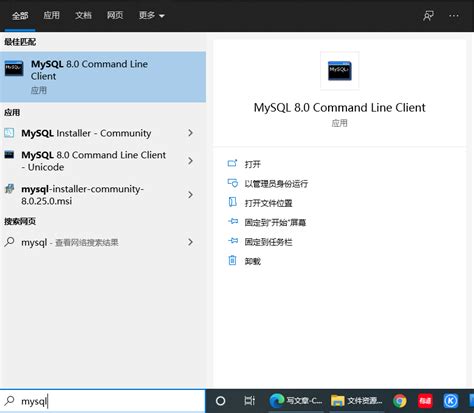
Task: Click the open icon beside 打开
Action: pyautogui.click(x=232, y=163)
